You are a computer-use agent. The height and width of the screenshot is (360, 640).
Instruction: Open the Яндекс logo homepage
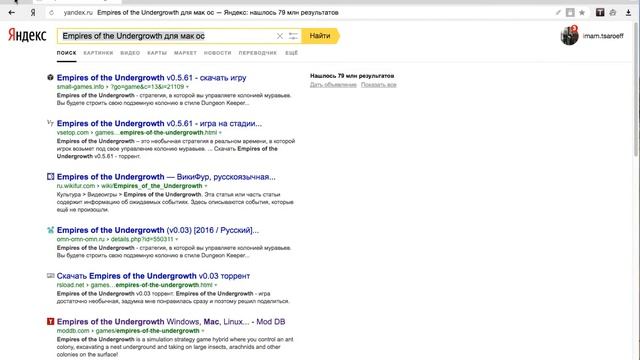(x=27, y=36)
